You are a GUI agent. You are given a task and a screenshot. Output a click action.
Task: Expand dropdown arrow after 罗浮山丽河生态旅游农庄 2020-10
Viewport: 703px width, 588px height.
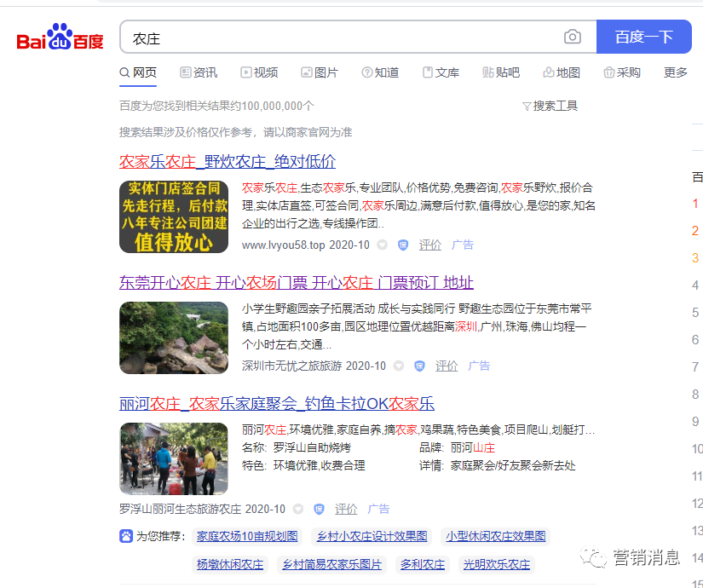point(298,509)
